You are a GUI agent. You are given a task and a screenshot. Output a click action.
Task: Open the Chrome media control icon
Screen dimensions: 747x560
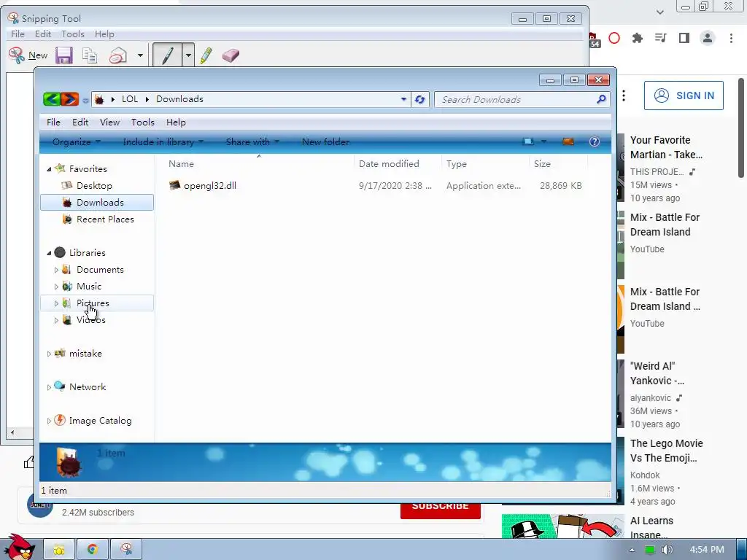click(661, 38)
